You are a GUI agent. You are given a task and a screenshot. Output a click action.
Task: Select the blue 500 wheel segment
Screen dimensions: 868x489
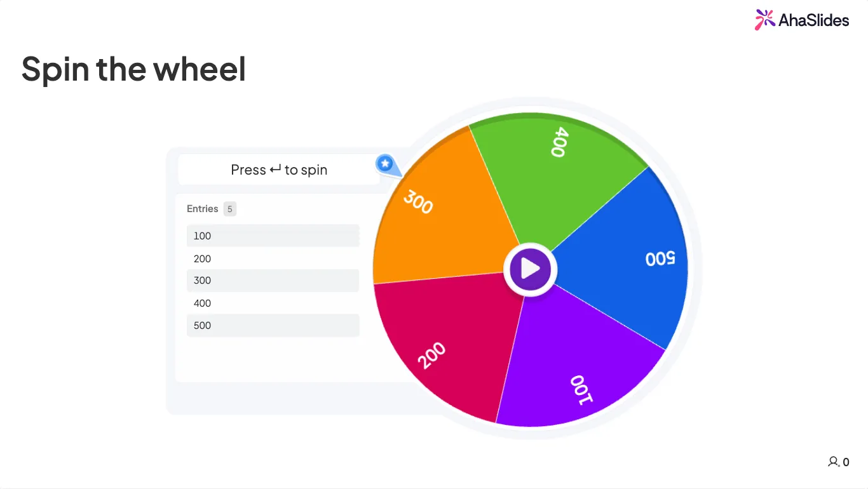click(629, 260)
